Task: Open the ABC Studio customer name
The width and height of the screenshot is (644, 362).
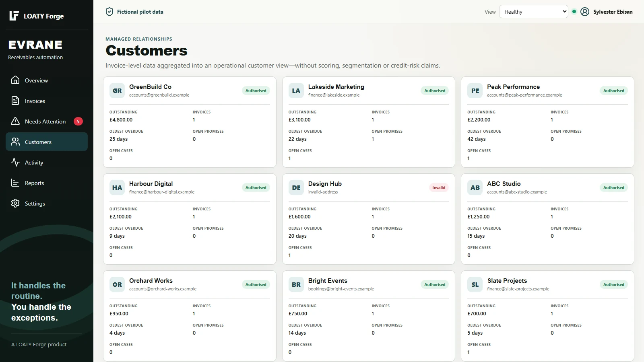Action: [504, 183]
